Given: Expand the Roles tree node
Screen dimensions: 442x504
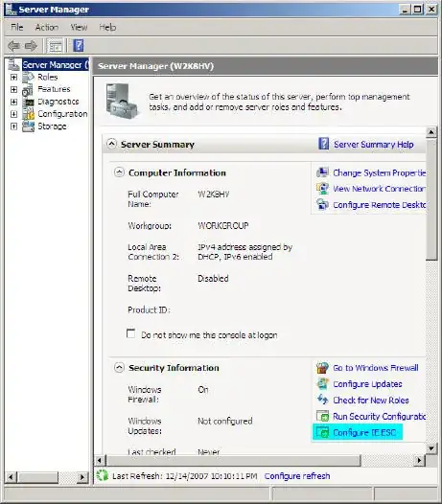Looking at the screenshot, I should point(13,78).
